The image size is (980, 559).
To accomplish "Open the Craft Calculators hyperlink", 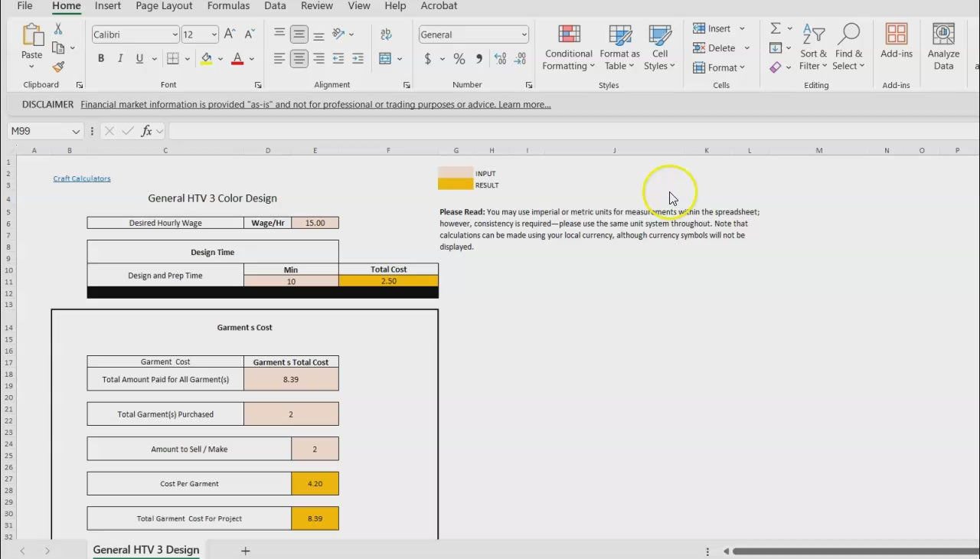I will pyautogui.click(x=82, y=178).
